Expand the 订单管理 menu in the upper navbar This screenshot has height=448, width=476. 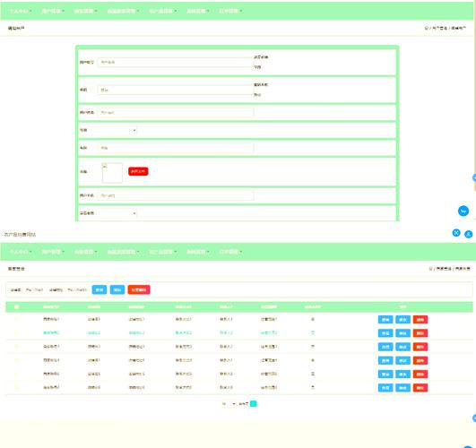tap(230, 12)
